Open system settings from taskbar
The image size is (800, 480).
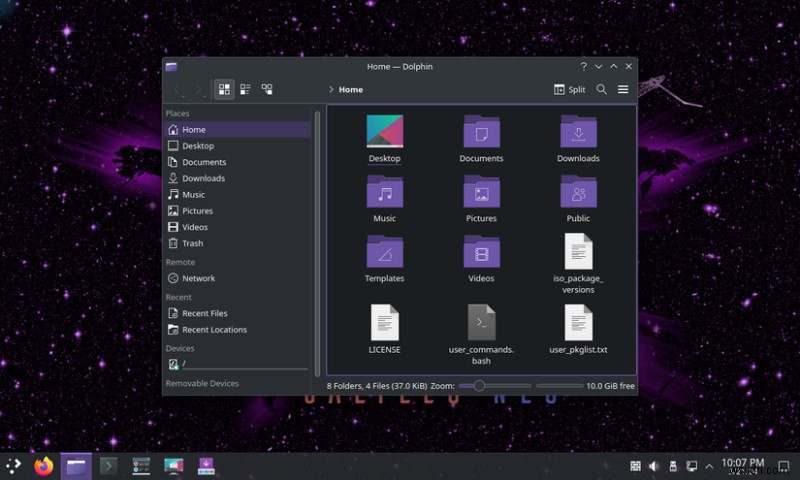click(x=141, y=466)
